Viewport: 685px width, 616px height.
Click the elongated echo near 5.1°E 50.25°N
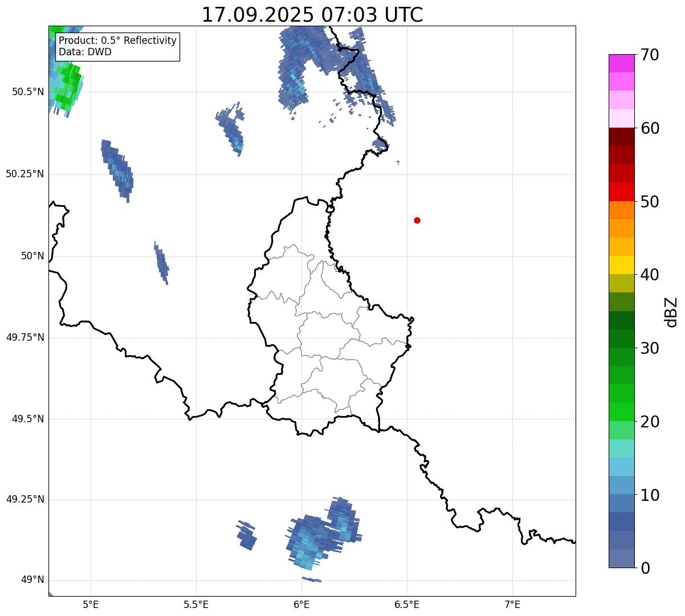[117, 170]
